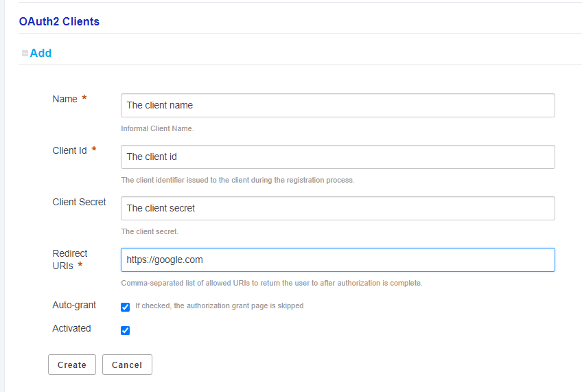Click into the Client Id text box
This screenshot has width=582, height=392.
point(337,157)
